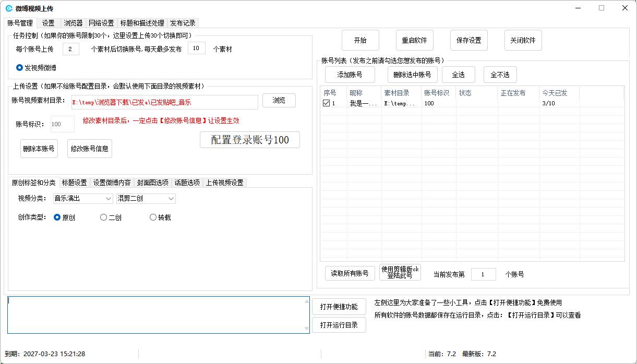
Task: Choose the 二创 creation type option
Action: point(103,217)
